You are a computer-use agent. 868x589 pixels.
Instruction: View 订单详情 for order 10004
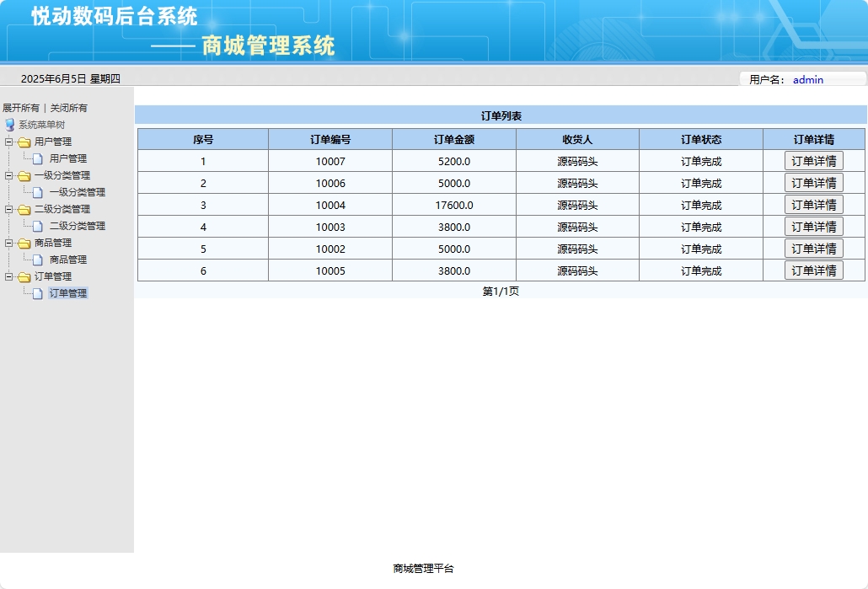pyautogui.click(x=814, y=205)
